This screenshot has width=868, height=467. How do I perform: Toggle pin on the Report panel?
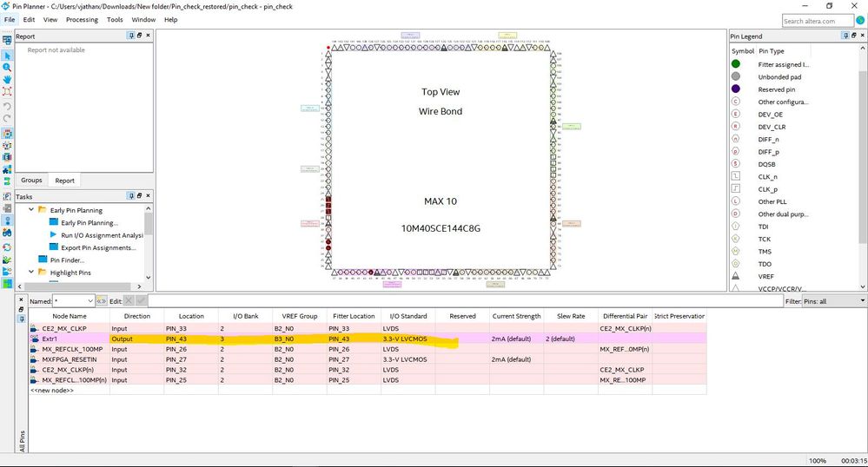[131, 36]
